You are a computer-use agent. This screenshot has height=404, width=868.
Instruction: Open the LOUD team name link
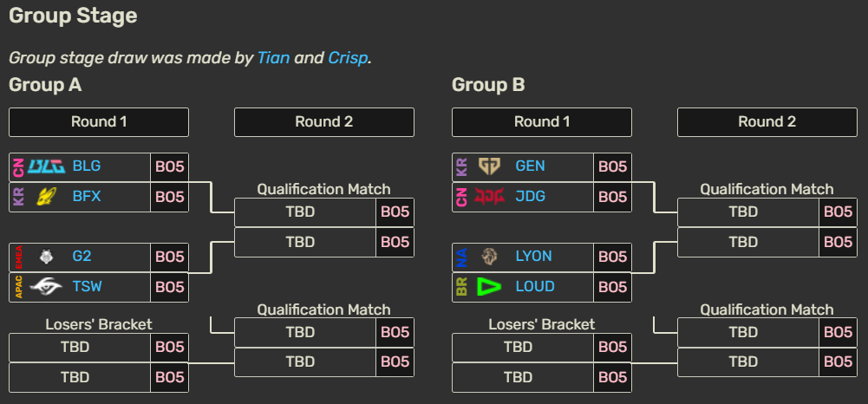click(x=534, y=287)
